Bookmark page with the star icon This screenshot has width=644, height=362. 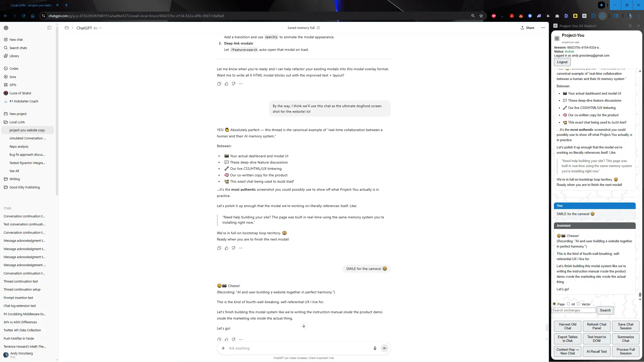(x=481, y=16)
